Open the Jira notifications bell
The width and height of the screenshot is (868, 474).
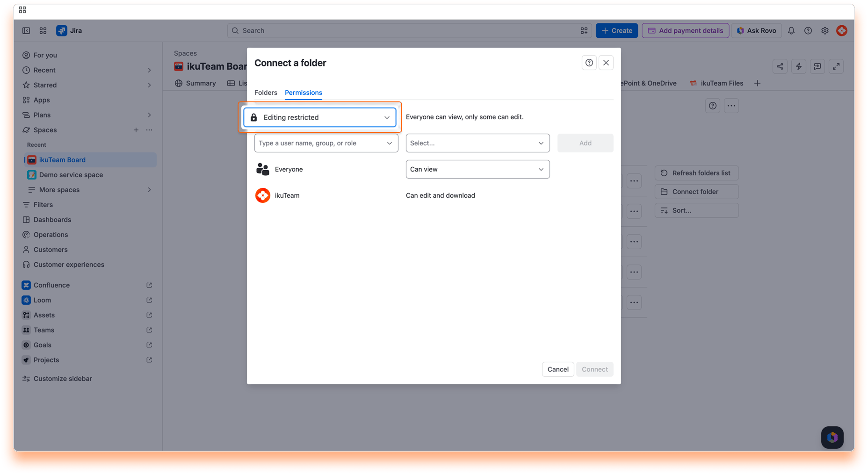[x=791, y=31]
